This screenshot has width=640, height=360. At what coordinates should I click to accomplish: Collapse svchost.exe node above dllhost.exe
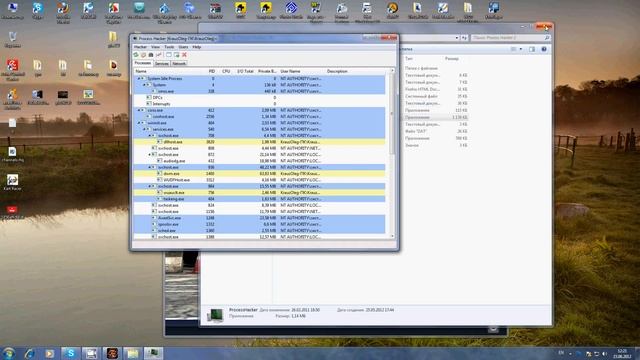pyautogui.click(x=149, y=136)
